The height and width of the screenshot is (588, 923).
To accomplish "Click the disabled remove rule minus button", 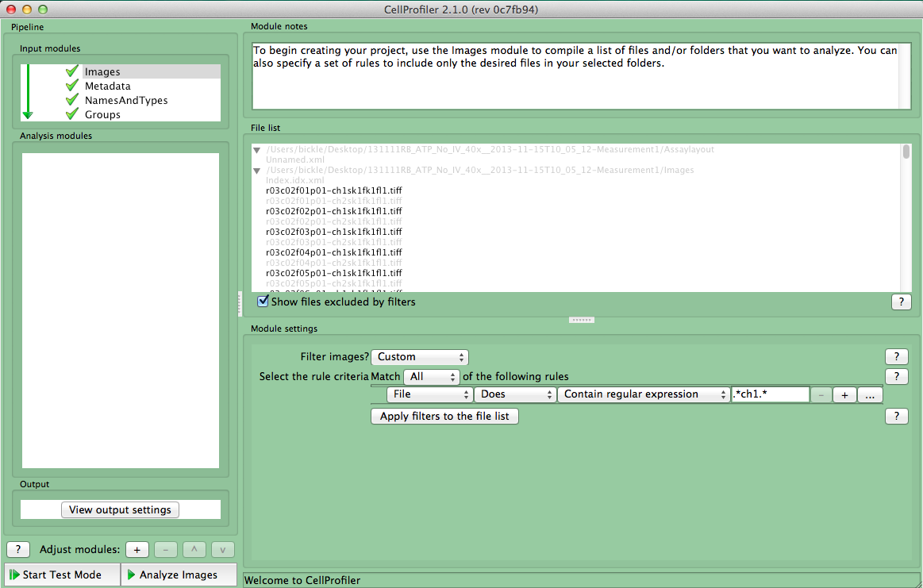I will (x=821, y=395).
